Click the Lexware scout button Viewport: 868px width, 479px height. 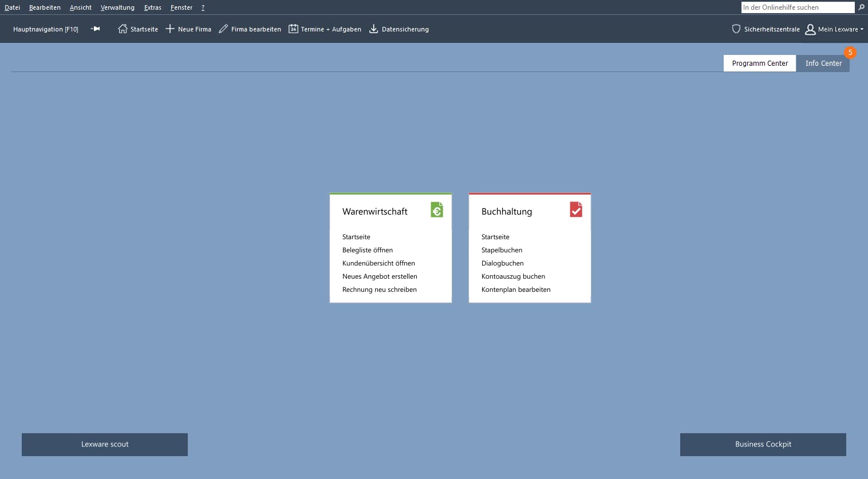(105, 445)
